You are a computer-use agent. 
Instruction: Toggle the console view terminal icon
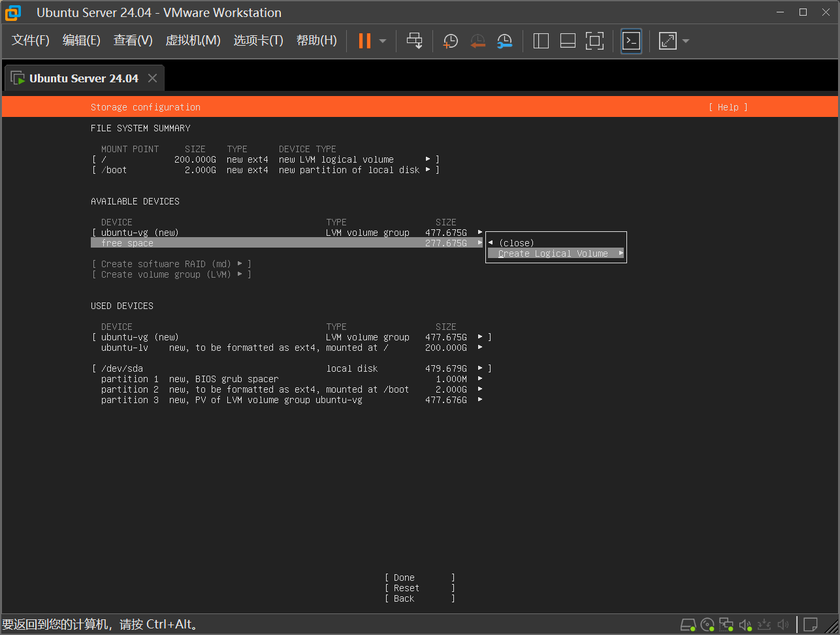631,41
